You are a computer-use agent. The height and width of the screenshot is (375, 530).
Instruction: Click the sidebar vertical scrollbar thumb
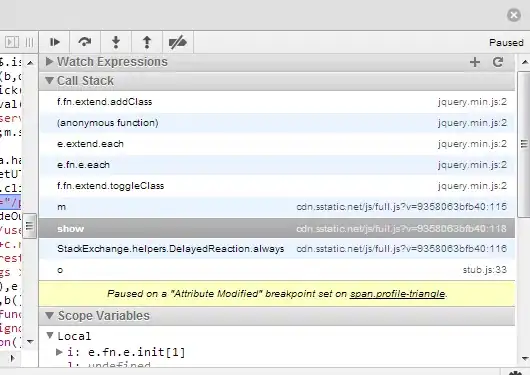pos(524,144)
